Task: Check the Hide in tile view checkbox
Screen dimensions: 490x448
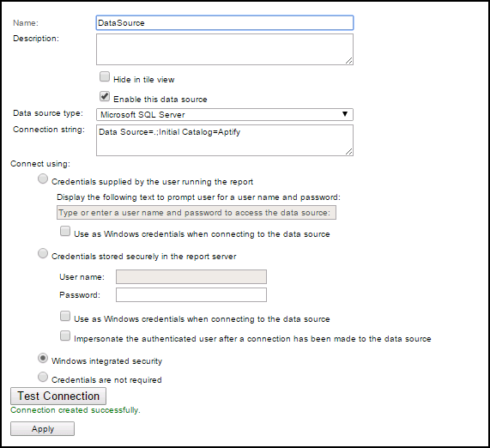Action: click(105, 76)
